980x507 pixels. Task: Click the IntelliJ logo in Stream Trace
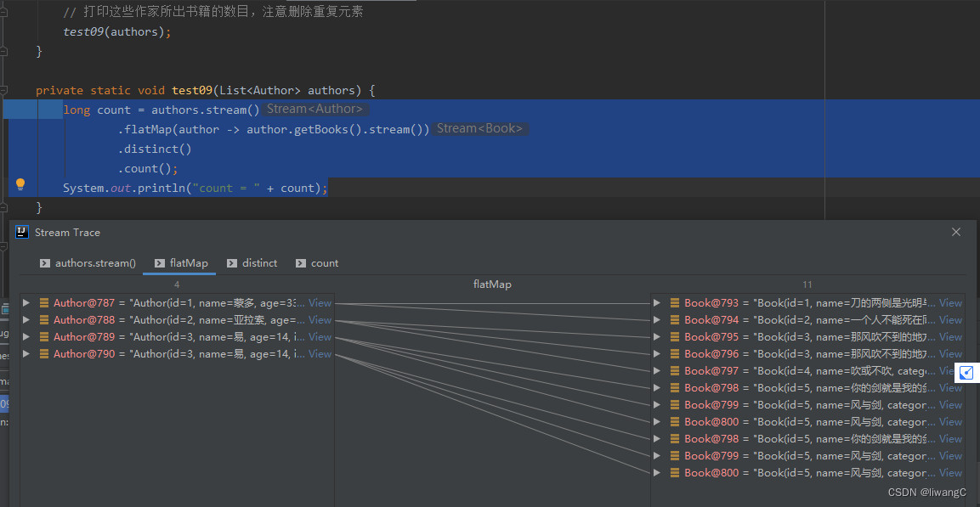point(22,232)
